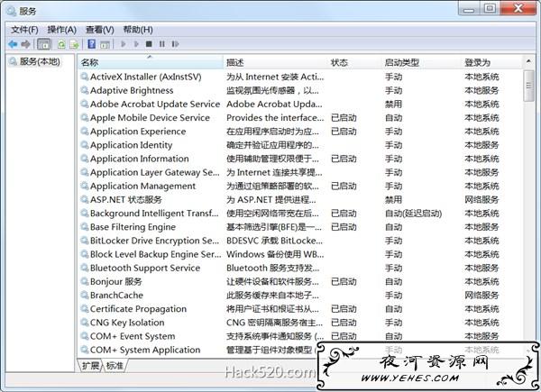Select Block Level Backup Engine Ser... name

[x=156, y=254]
